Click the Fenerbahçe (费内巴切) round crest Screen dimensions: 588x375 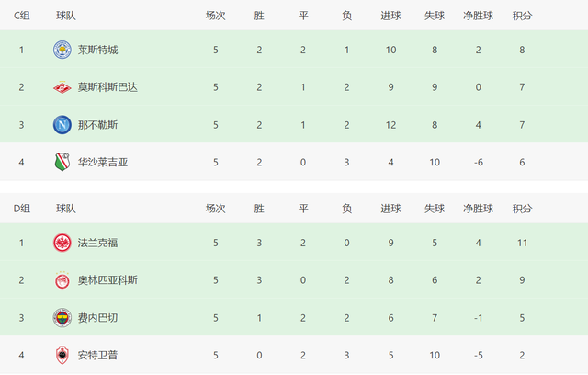click(x=62, y=318)
